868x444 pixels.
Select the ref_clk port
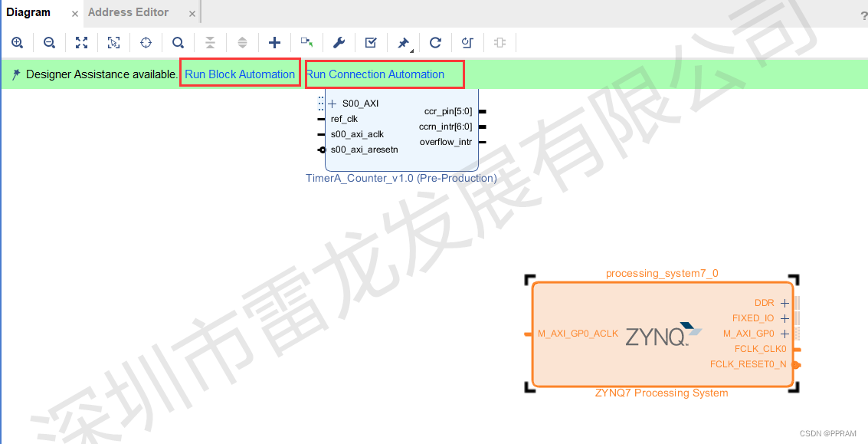click(344, 119)
